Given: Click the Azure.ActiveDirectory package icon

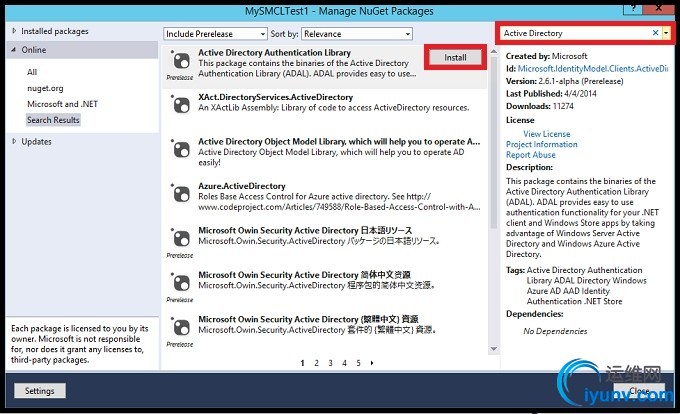Looking at the screenshot, I should 181,194.
